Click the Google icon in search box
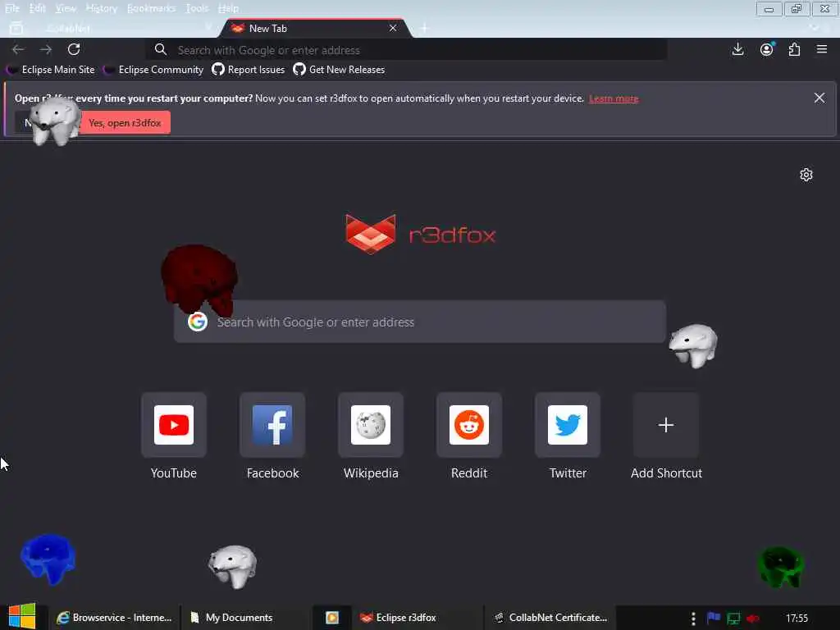The image size is (840, 630). point(198,322)
